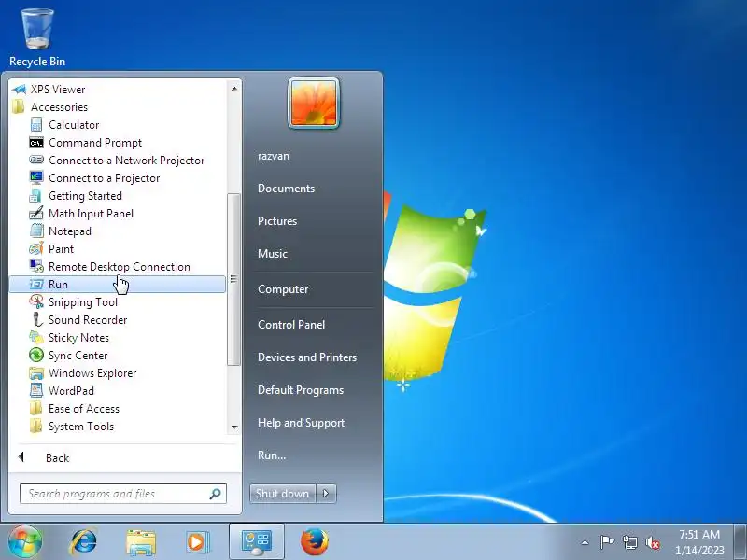Open the razvan user folder
This screenshot has height=560, width=747.
(274, 156)
